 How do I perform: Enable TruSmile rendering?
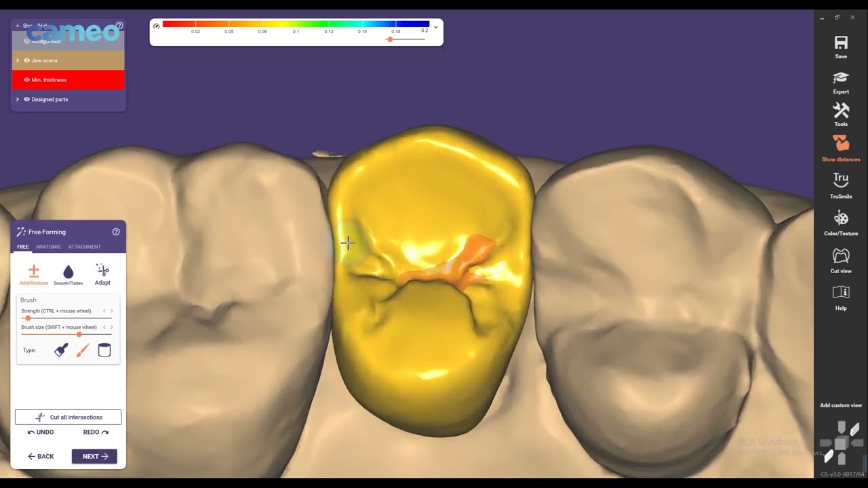pyautogui.click(x=841, y=185)
